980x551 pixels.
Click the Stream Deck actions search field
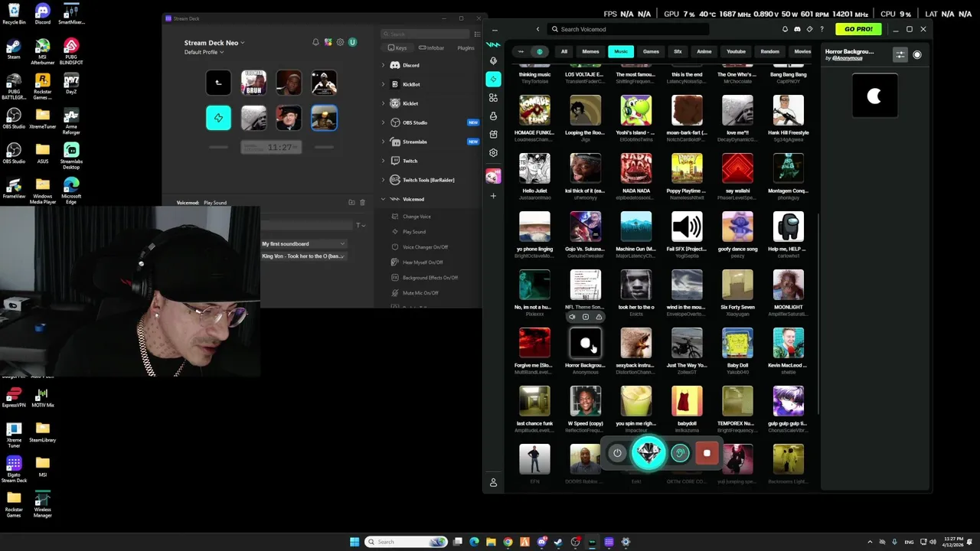(x=425, y=34)
